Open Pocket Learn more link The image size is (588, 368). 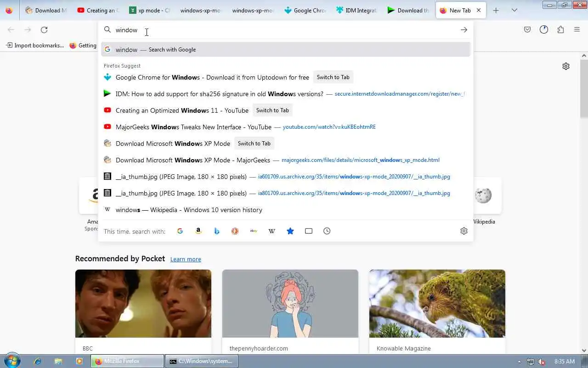click(186, 259)
